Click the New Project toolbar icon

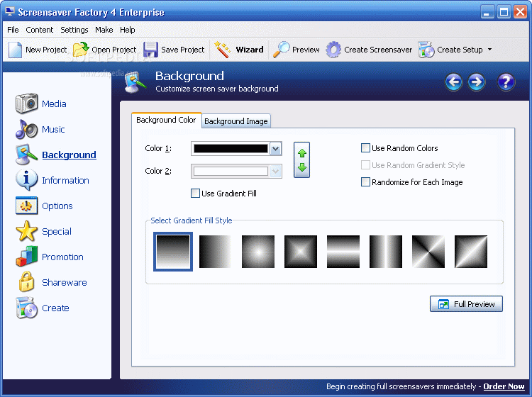coord(15,50)
